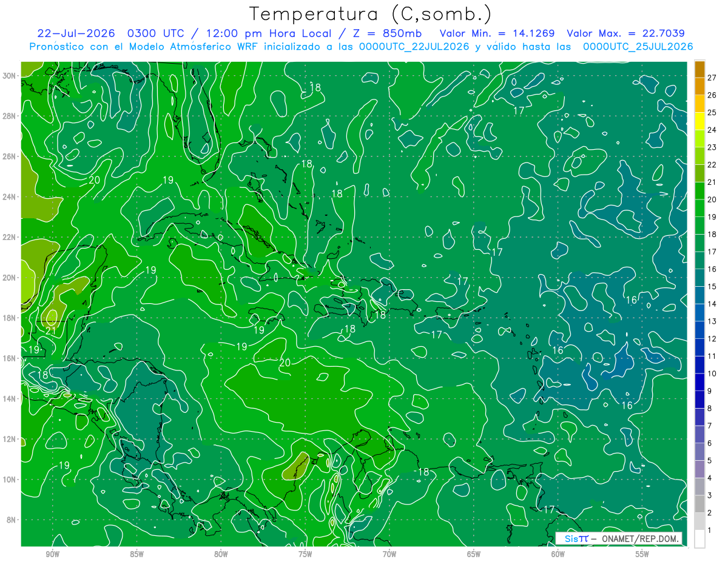Click the 'Temperatura (C,somb.)' title
728x562 pixels.
coord(371,14)
